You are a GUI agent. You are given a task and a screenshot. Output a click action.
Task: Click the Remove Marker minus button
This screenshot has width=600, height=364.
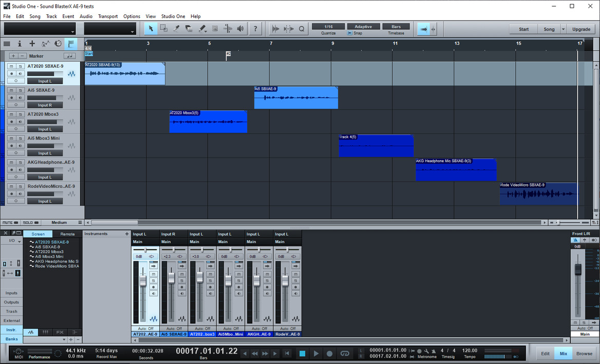[x=22, y=56]
